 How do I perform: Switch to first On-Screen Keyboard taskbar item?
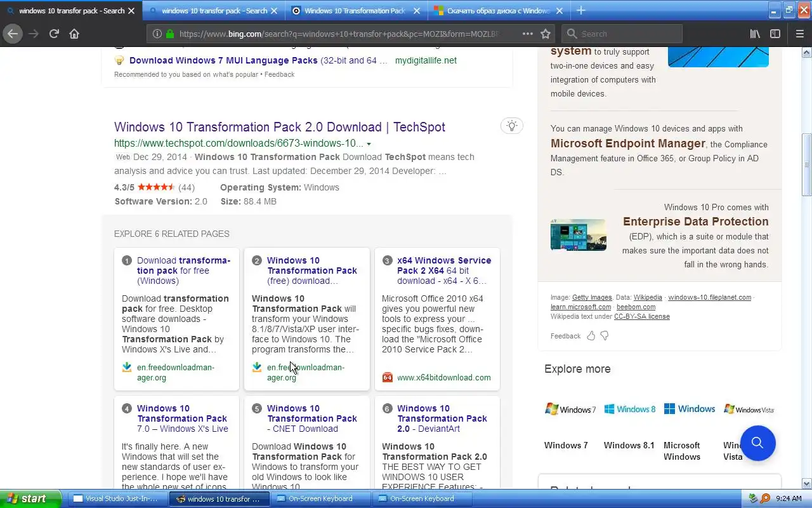tap(320, 498)
